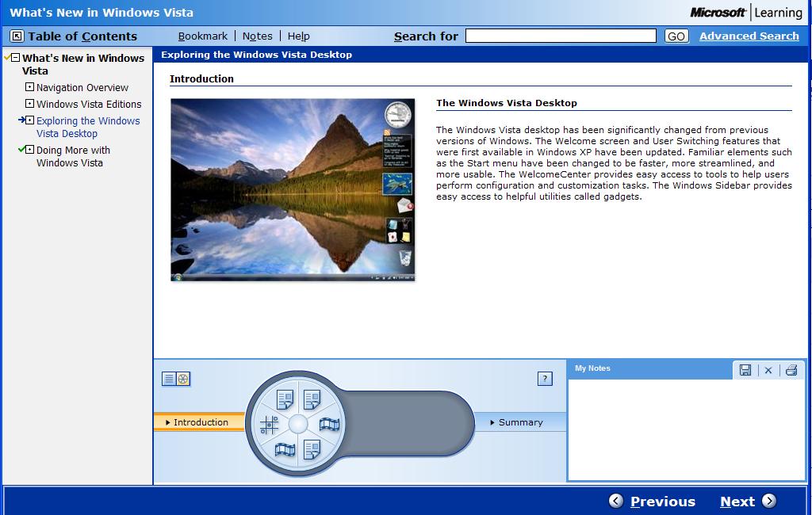Image resolution: width=812 pixels, height=515 pixels.
Task: Expand the Navigation Overview node
Action: 29,86
